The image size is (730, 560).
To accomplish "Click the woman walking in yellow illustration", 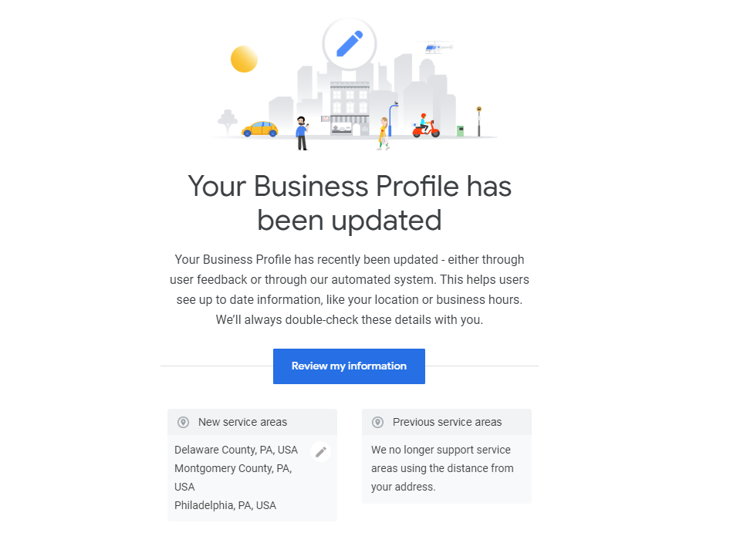I will click(384, 133).
